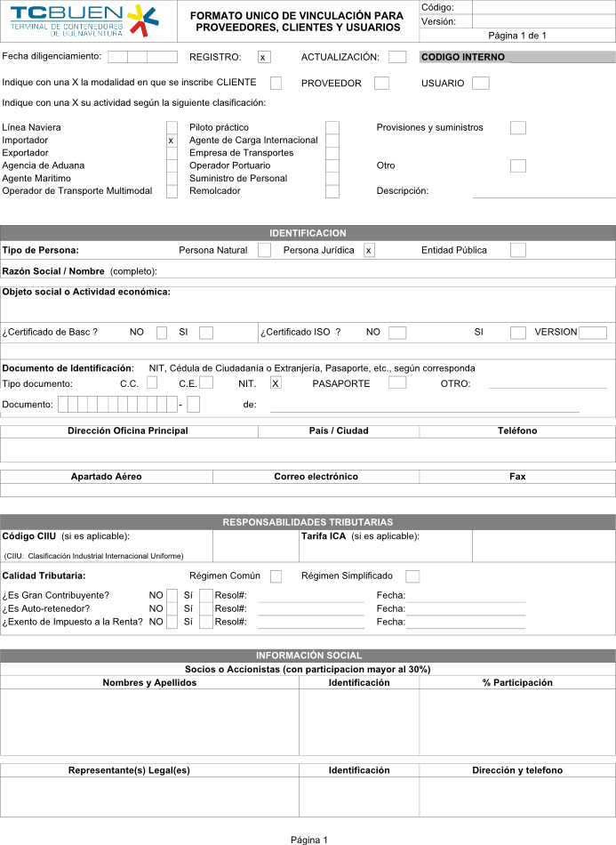This screenshot has height=845, width=616.
Task: Select the Persona Natural checkbox
Action: pos(264,251)
